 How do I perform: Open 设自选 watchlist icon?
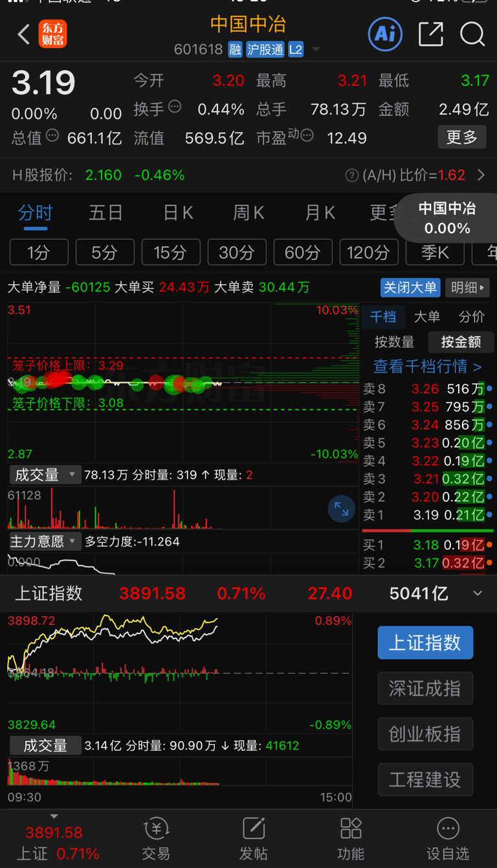click(448, 839)
